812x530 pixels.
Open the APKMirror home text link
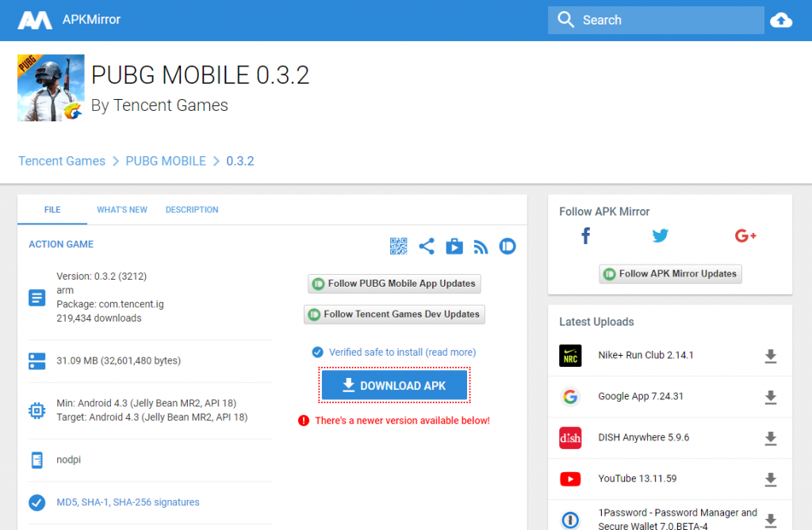[92, 20]
